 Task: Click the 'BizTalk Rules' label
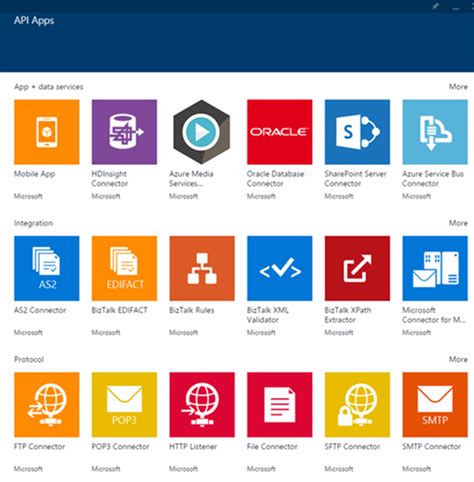pyautogui.click(x=192, y=310)
